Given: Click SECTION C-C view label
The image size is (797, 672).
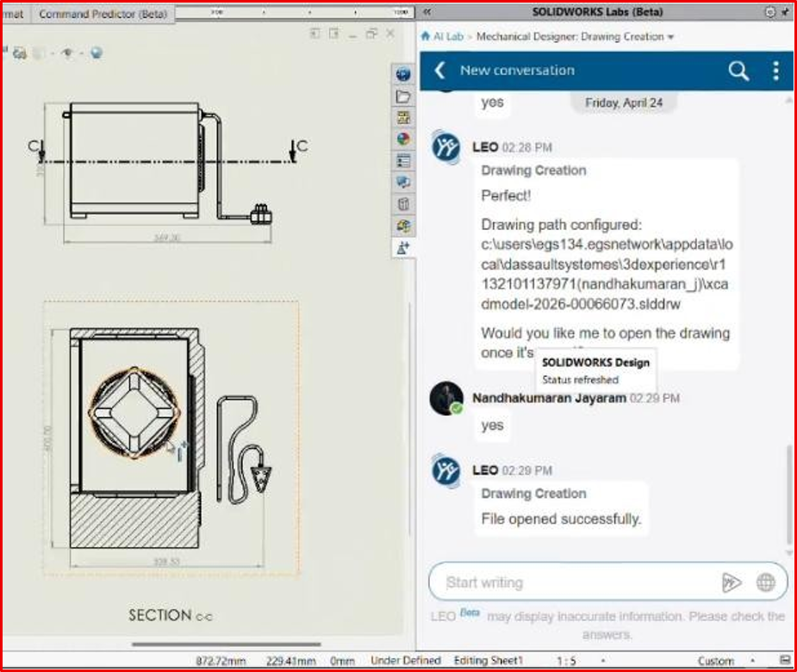Looking at the screenshot, I should pos(171,615).
